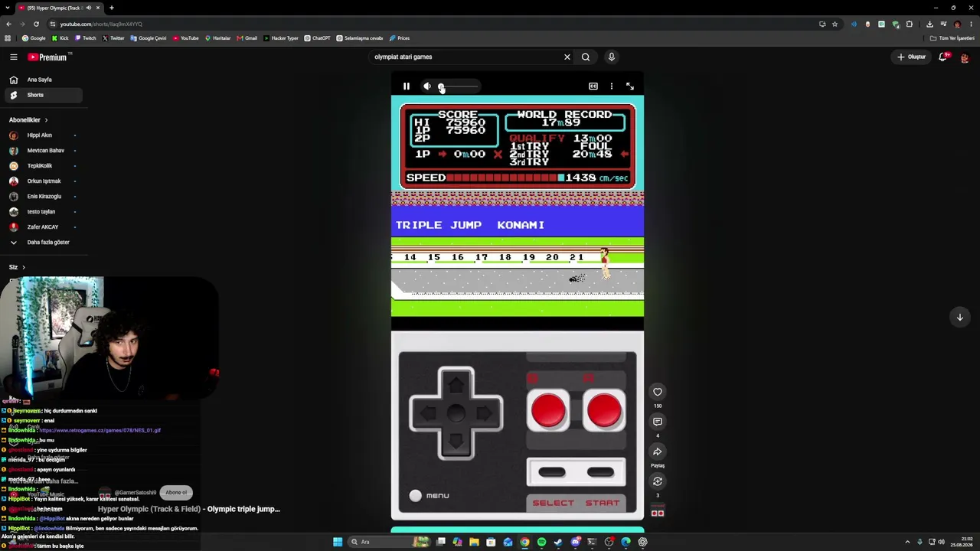The height and width of the screenshot is (551, 980).
Task: Clear the YouTube search text
Action: coord(567,57)
